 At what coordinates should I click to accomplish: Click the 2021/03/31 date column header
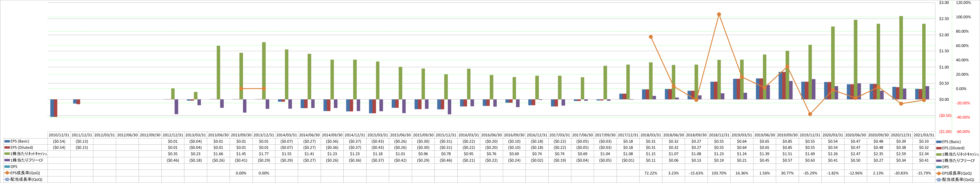tap(924, 135)
